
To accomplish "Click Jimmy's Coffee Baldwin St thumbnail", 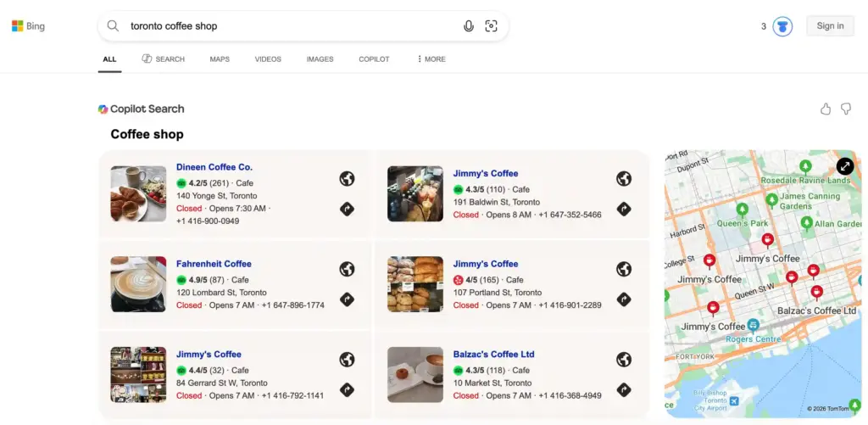I will (x=415, y=194).
